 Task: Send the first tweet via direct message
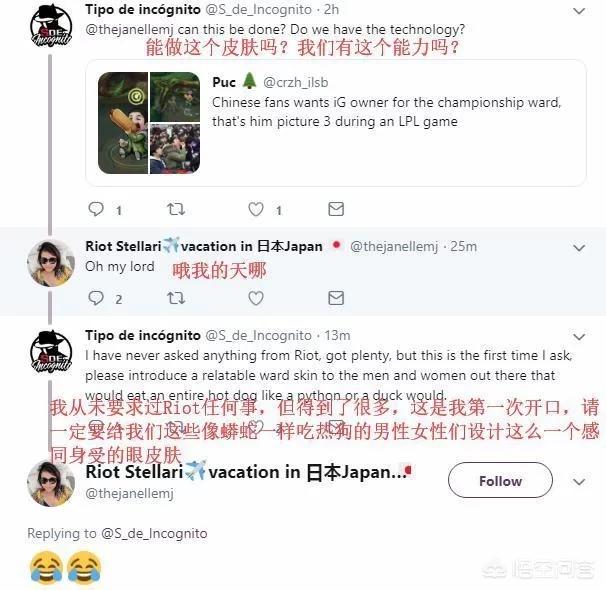tap(336, 209)
